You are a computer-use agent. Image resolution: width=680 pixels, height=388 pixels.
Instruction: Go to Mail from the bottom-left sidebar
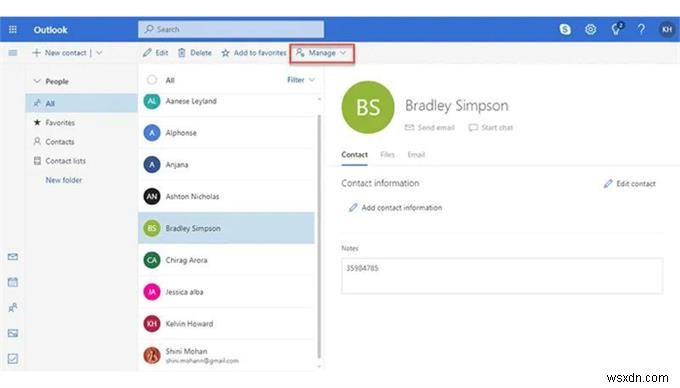(13, 257)
